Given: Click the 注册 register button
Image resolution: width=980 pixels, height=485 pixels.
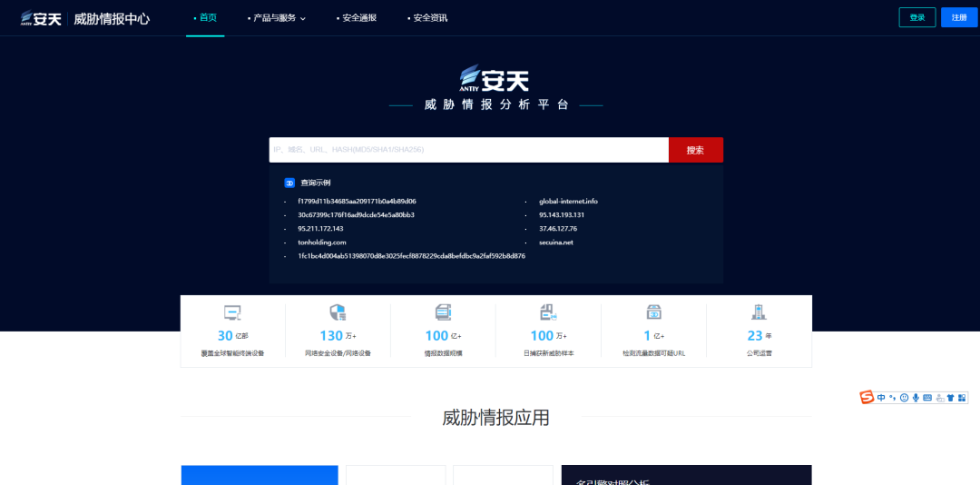Looking at the screenshot, I should tap(959, 17).
